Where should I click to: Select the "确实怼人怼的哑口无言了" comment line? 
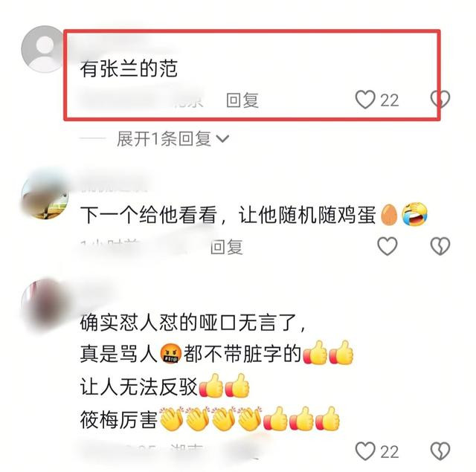pyautogui.click(x=193, y=323)
